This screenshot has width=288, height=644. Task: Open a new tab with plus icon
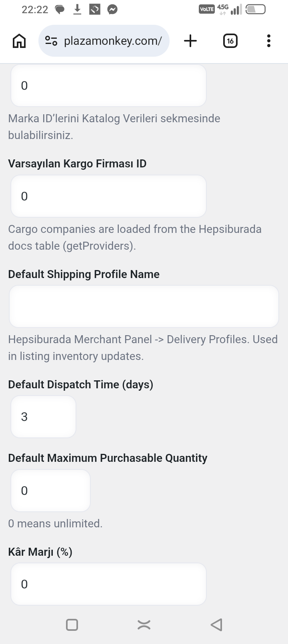[x=190, y=41]
